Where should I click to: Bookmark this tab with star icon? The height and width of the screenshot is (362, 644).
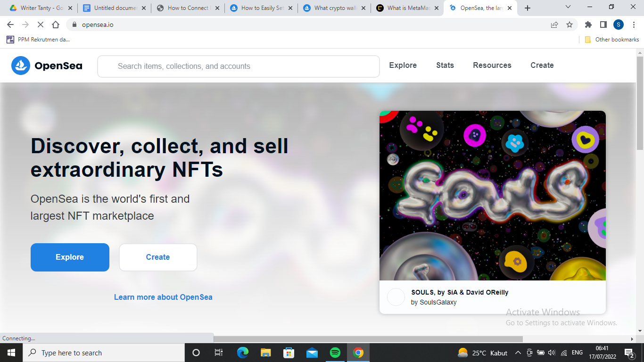pyautogui.click(x=570, y=25)
